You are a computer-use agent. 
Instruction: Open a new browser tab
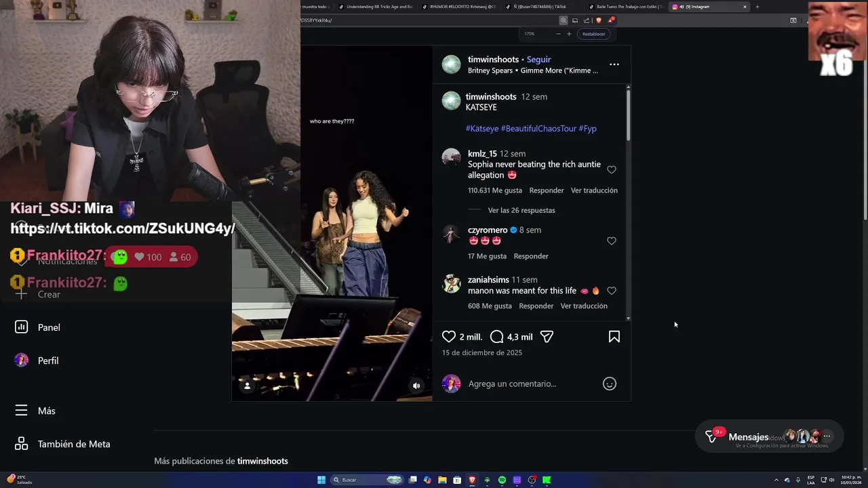click(x=757, y=7)
